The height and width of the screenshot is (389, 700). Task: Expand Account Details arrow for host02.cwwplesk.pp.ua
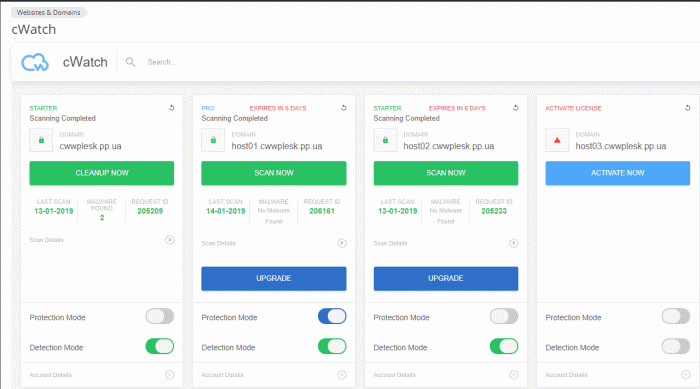coord(514,375)
